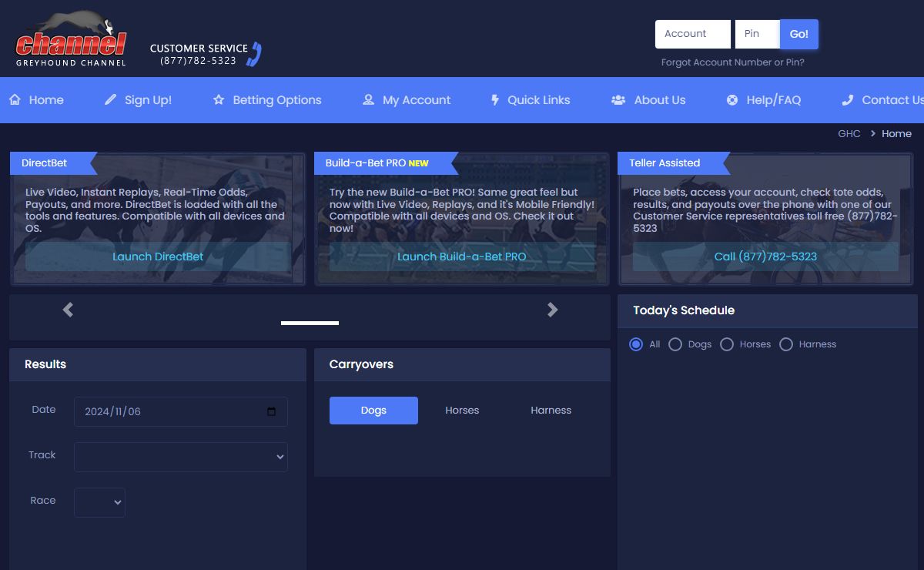Switch to Harness carryovers tab

point(551,411)
